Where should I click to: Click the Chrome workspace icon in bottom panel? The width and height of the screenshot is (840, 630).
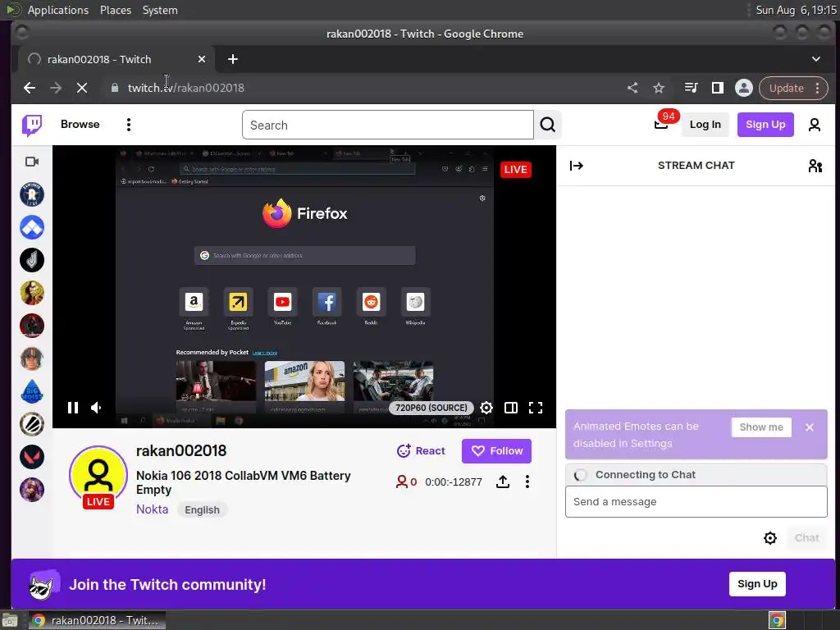click(x=777, y=620)
